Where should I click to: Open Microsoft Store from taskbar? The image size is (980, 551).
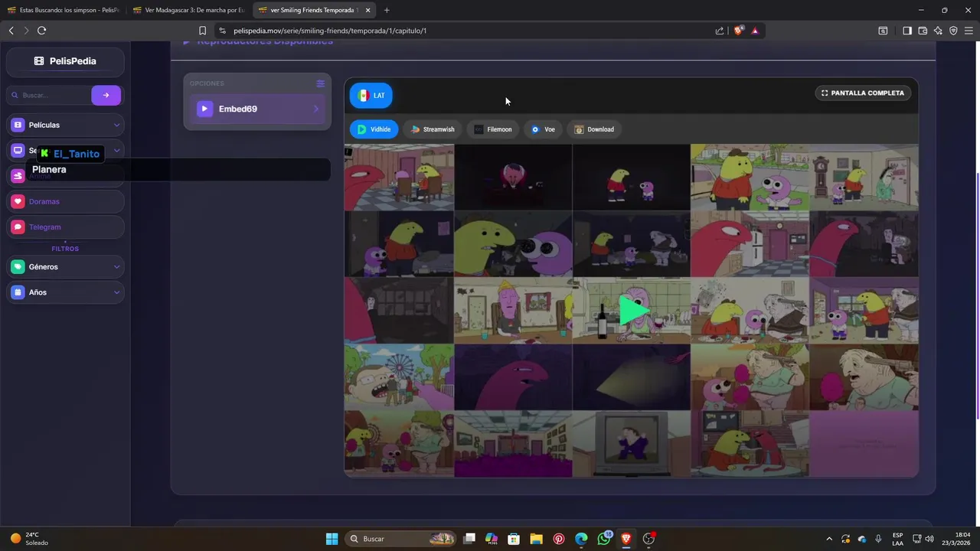point(514,539)
